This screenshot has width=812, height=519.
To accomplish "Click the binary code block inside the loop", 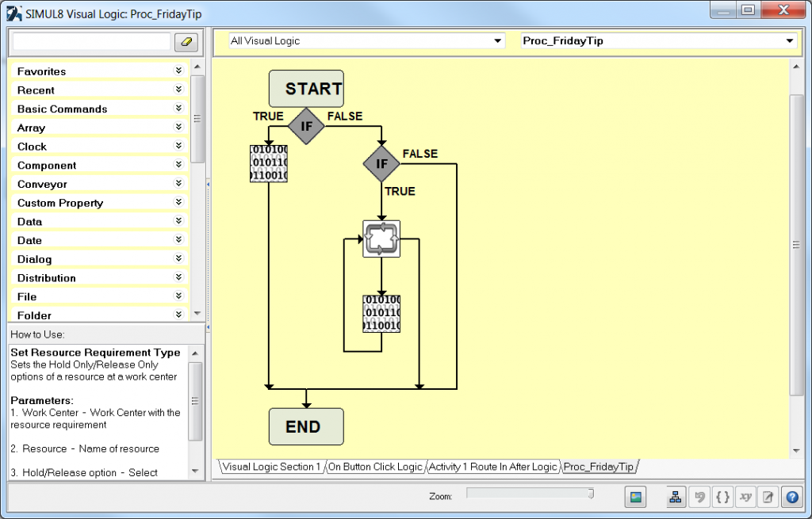I will click(381, 314).
